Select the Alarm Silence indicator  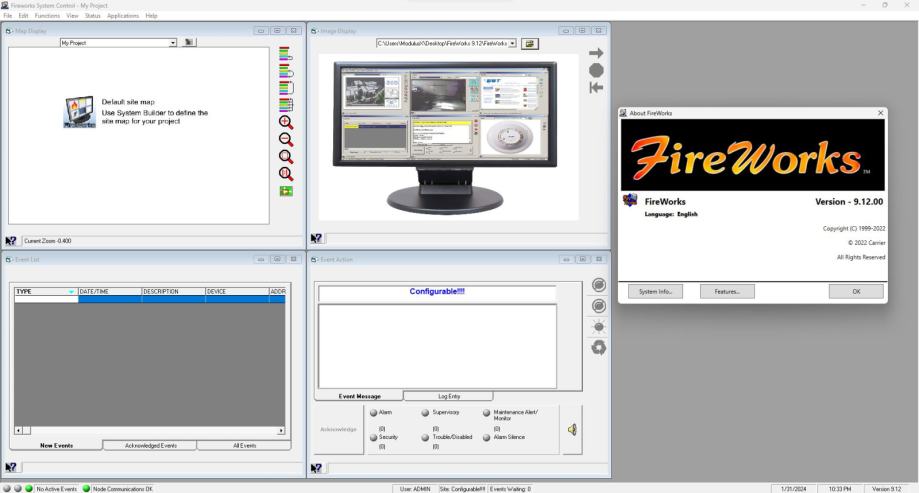click(486, 437)
